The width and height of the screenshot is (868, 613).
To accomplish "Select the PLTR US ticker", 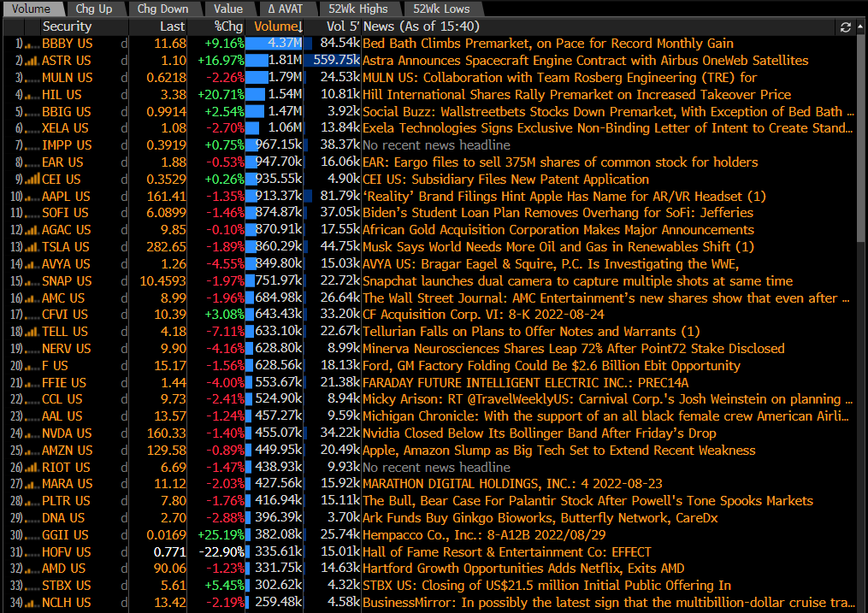I will (x=66, y=501).
